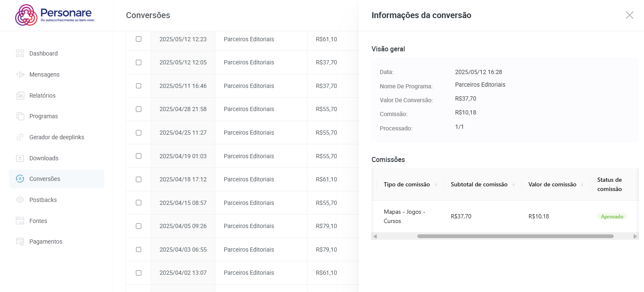Close the Informações da conversão panel

[629, 15]
